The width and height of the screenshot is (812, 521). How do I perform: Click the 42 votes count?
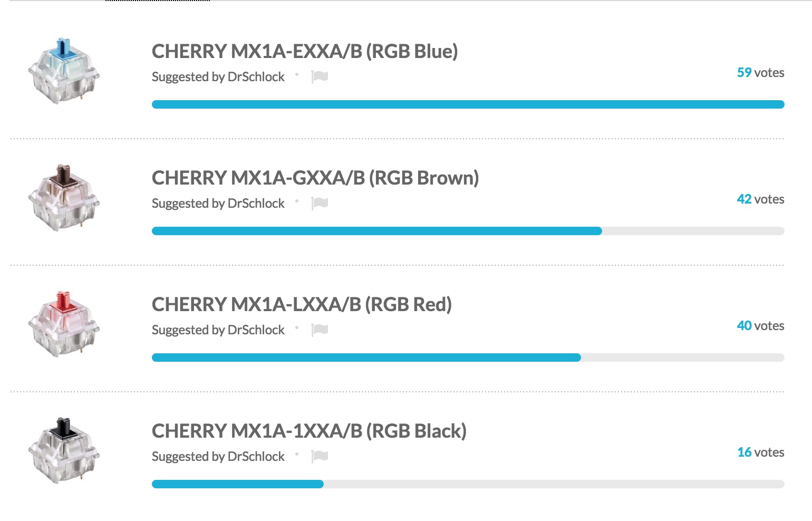(x=760, y=199)
